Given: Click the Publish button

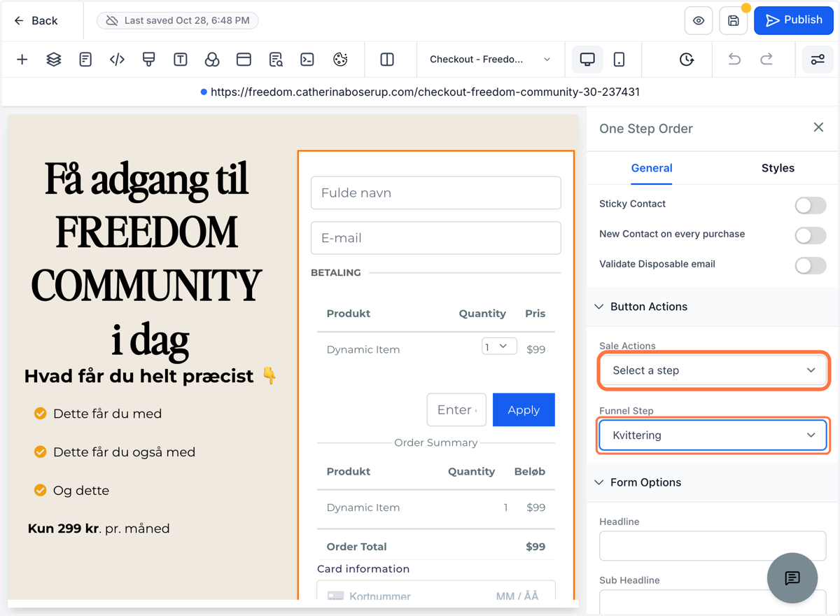Looking at the screenshot, I should click(794, 20).
